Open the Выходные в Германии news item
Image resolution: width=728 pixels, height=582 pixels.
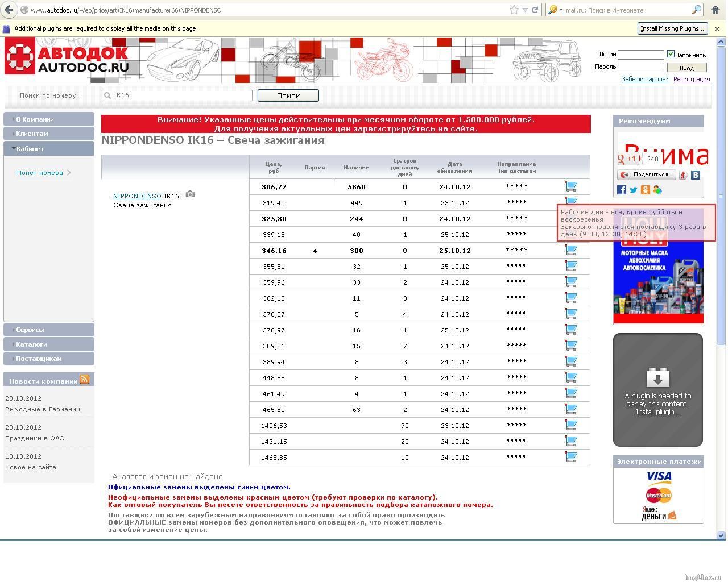(x=43, y=409)
